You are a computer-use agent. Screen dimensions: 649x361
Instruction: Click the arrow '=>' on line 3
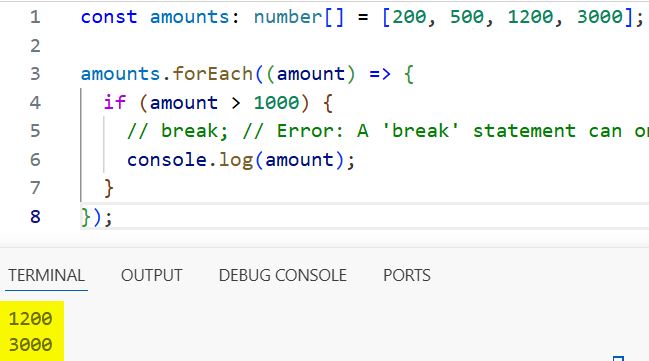click(x=380, y=74)
